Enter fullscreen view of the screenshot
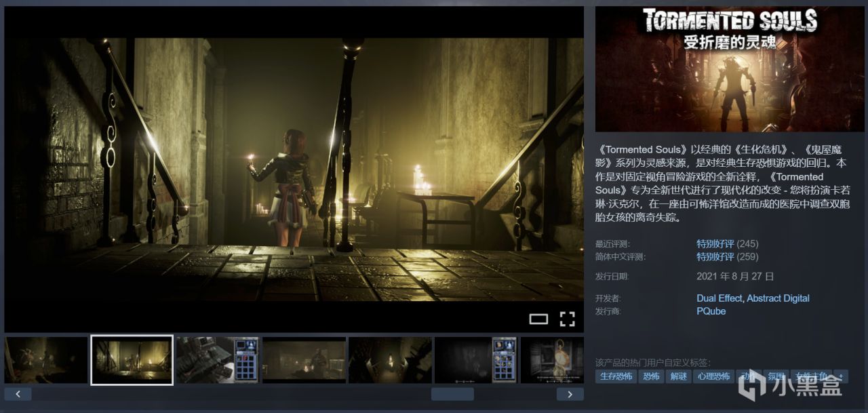This screenshot has width=868, height=413. [x=567, y=319]
